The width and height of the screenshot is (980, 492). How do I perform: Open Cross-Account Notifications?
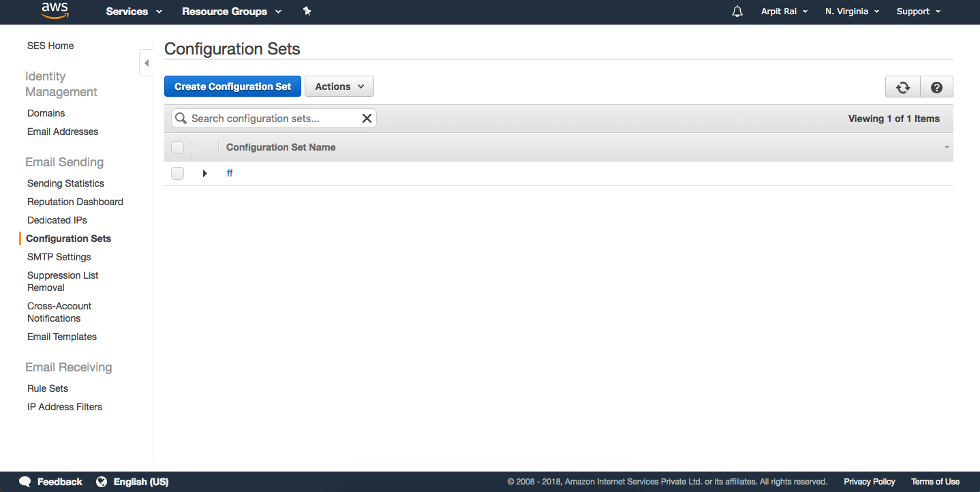pos(59,312)
